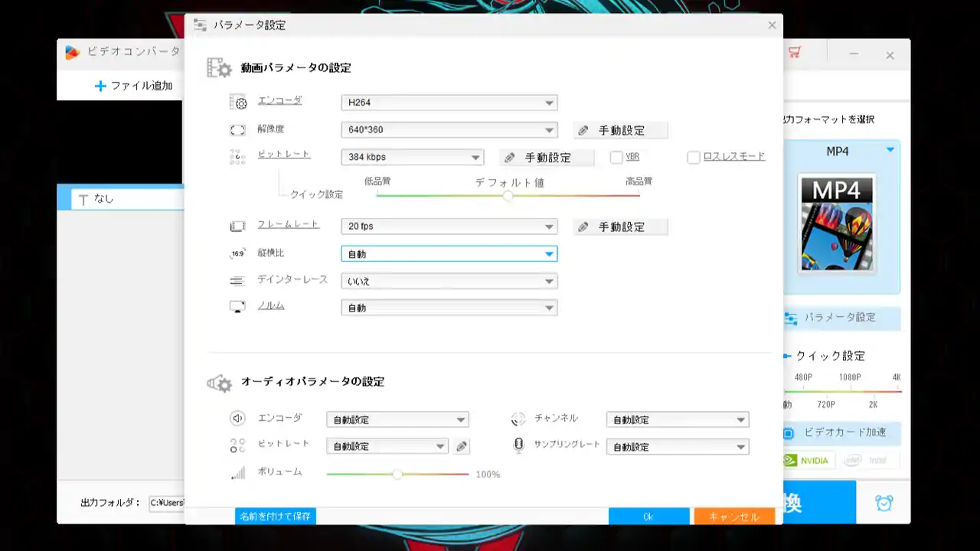Click the resolution frame icon beside 解像度

tap(237, 130)
